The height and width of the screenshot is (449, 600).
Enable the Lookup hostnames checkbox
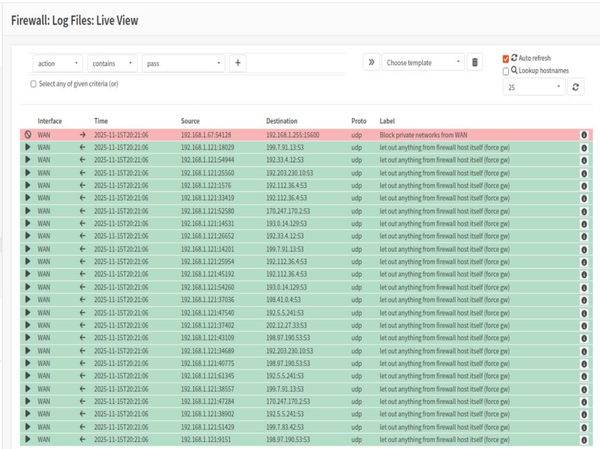click(506, 72)
